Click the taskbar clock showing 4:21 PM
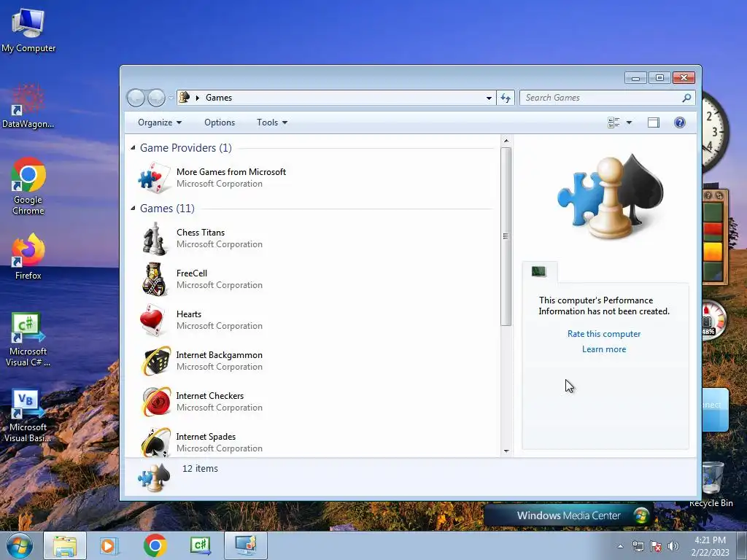 tap(710, 546)
